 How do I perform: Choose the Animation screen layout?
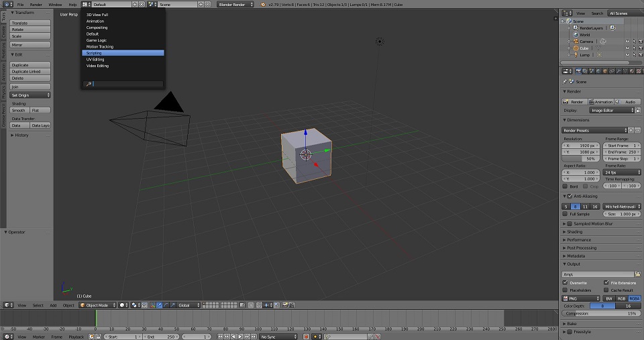coord(123,21)
